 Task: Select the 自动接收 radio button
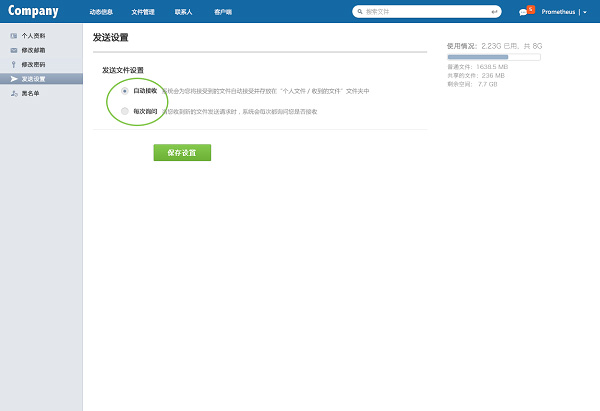[124, 91]
